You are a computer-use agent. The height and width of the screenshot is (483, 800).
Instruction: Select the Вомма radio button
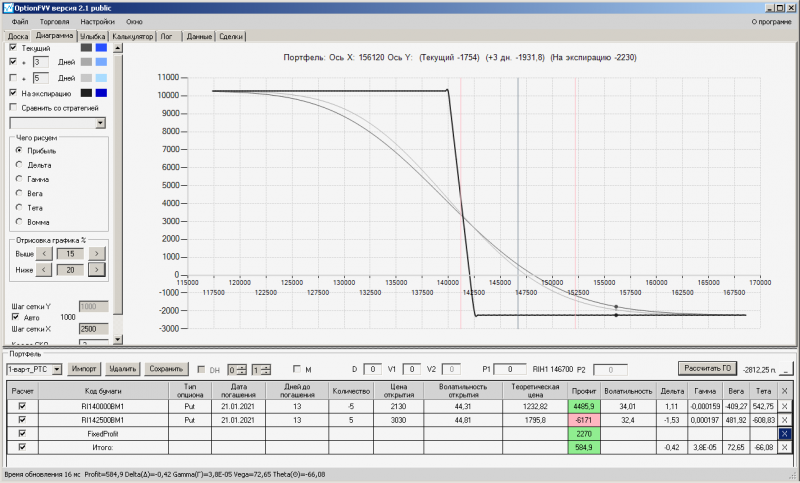pyautogui.click(x=19, y=222)
